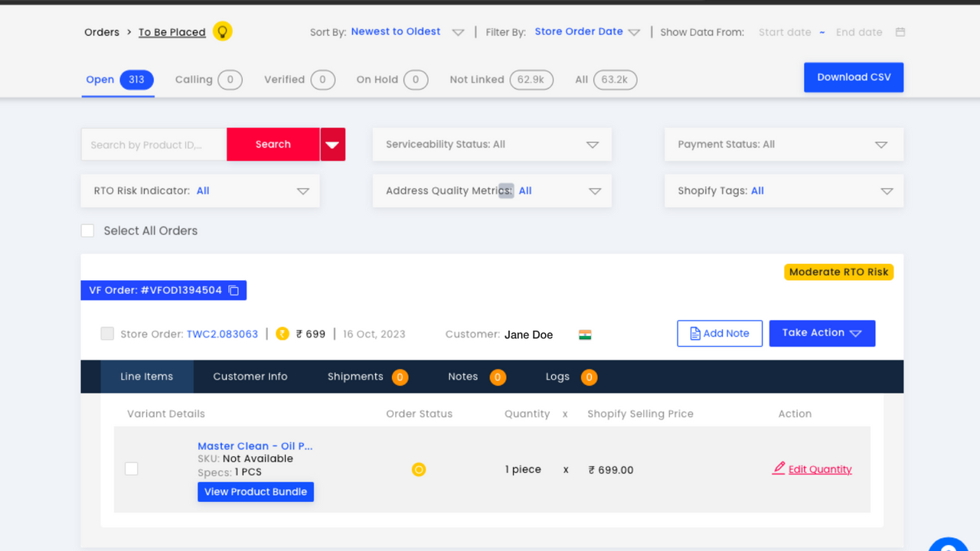Open the Customer Info tab
The image size is (980, 551).
pyautogui.click(x=250, y=377)
